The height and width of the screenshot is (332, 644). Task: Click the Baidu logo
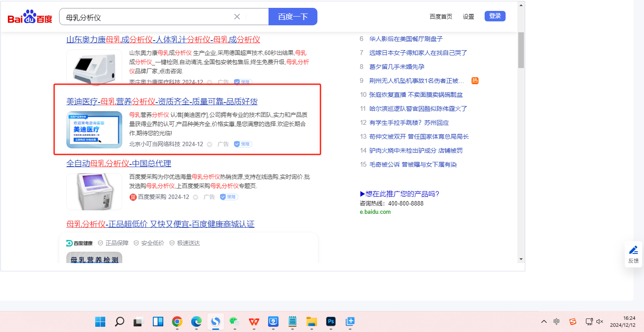[30, 17]
